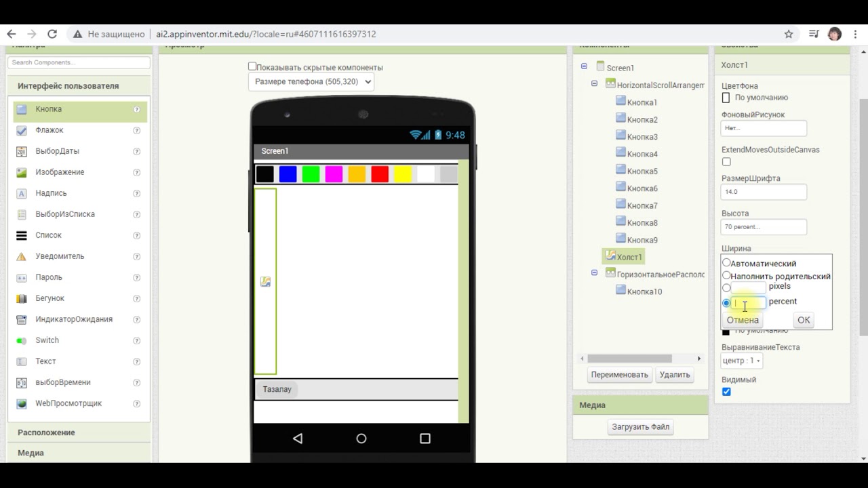Click browser reload icon
This screenshot has height=488, width=868.
tap(52, 34)
